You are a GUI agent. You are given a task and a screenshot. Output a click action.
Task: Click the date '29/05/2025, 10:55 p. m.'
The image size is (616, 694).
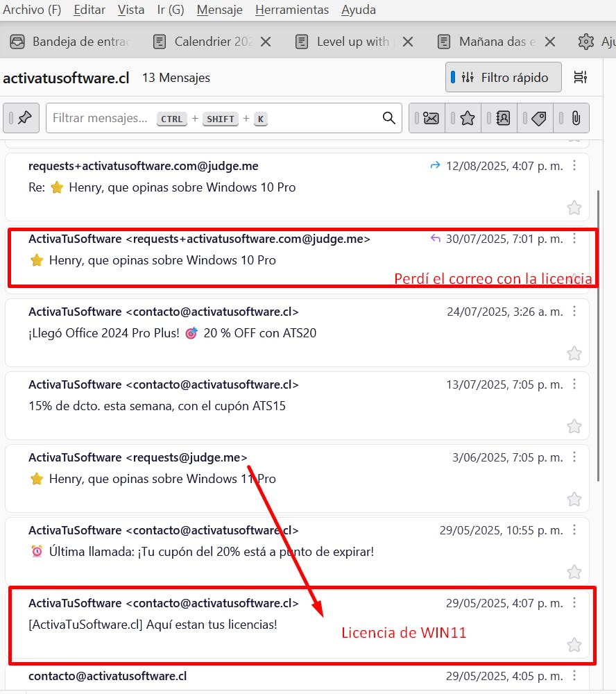click(502, 530)
